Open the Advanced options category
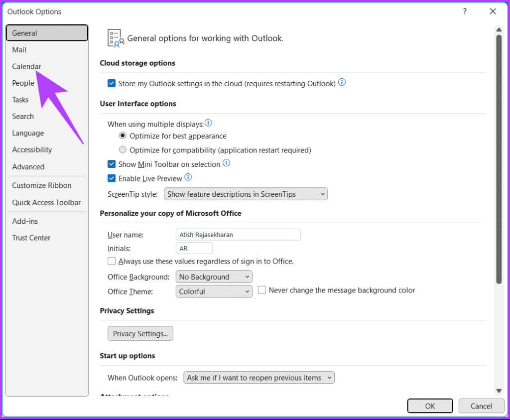 pyautogui.click(x=47, y=166)
